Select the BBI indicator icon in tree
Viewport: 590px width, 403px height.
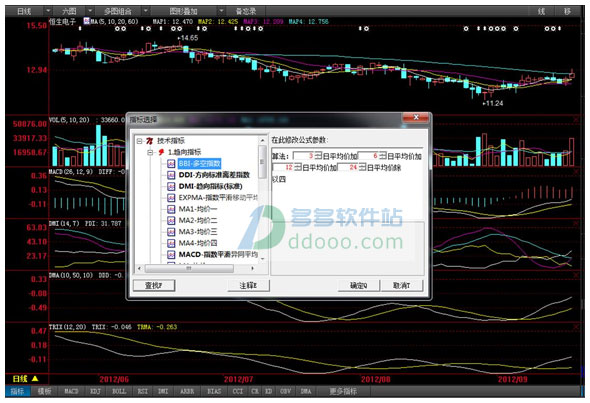[x=171, y=164]
